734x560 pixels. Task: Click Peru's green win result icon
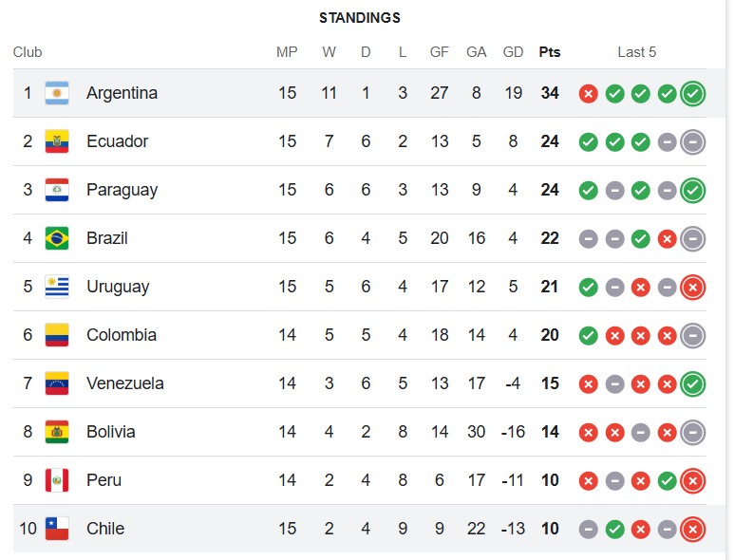click(x=668, y=480)
